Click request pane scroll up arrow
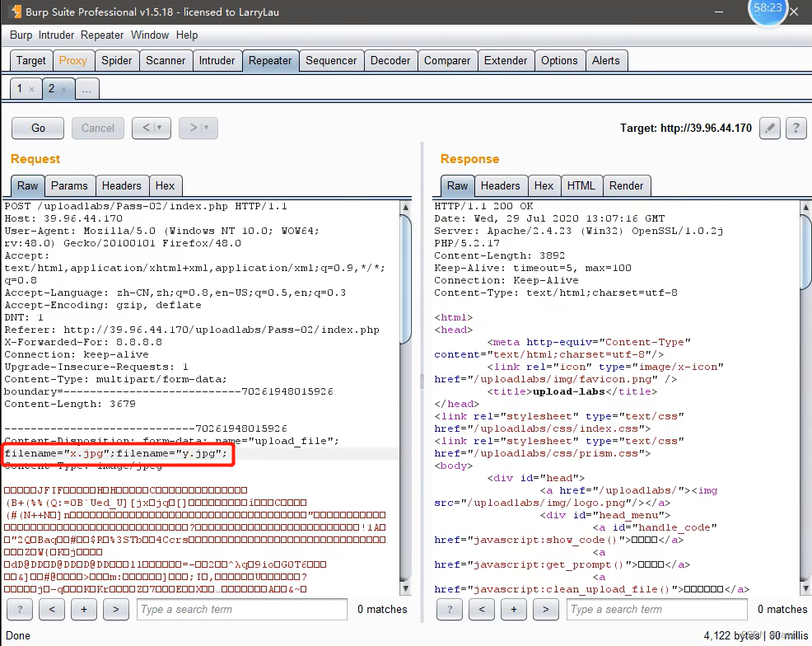 tap(405, 207)
